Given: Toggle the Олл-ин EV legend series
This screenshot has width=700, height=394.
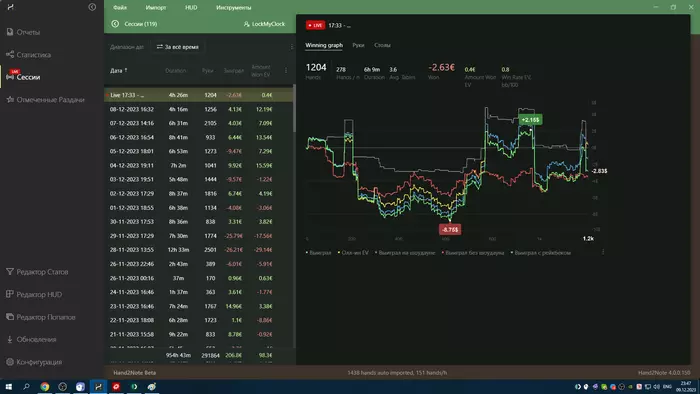Looking at the screenshot, I should coord(353,253).
